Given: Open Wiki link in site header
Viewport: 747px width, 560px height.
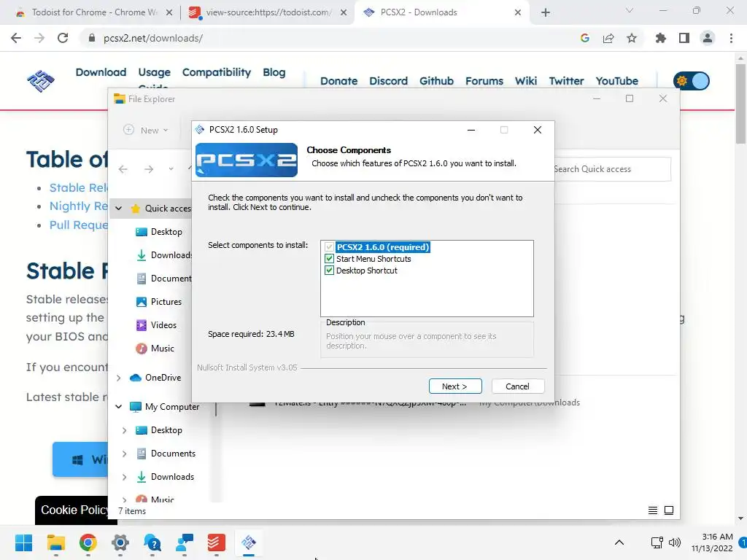Looking at the screenshot, I should (526, 81).
